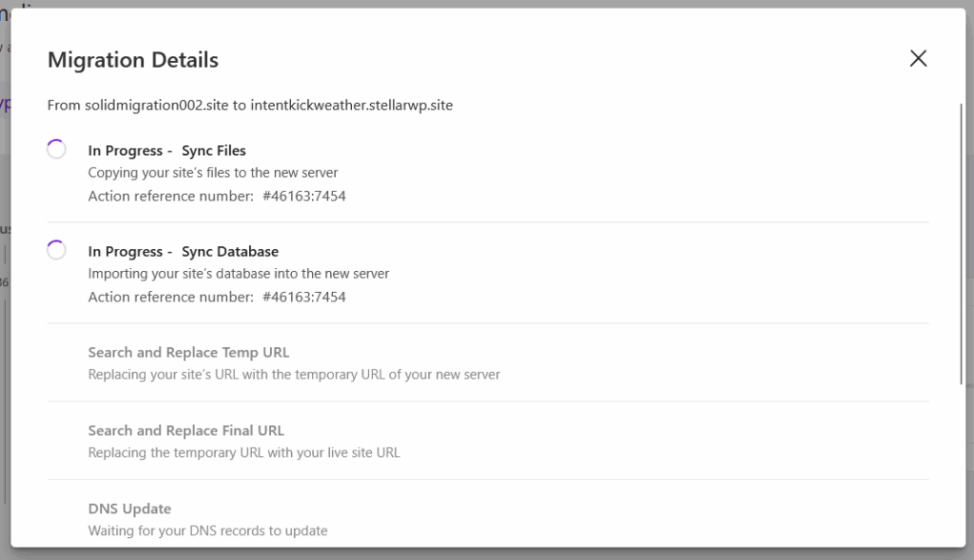Screen dimensions: 974x560
Task: Click the Sync Database action reference number
Action: pos(304,297)
